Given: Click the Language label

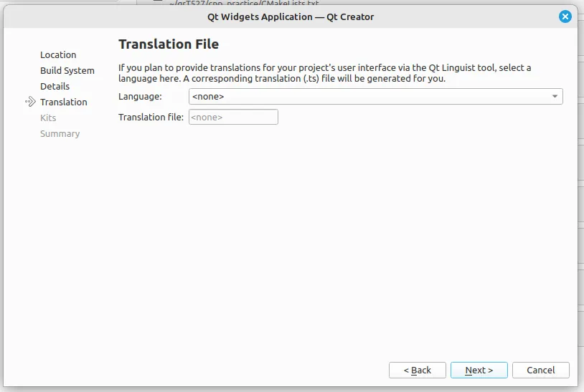Looking at the screenshot, I should [140, 97].
